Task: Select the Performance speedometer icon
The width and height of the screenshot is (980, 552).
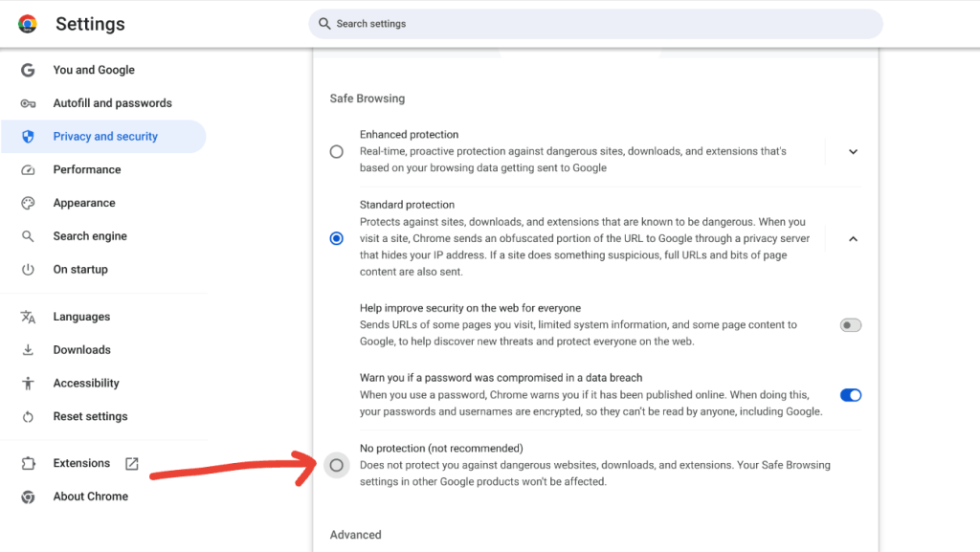Action: tap(27, 169)
